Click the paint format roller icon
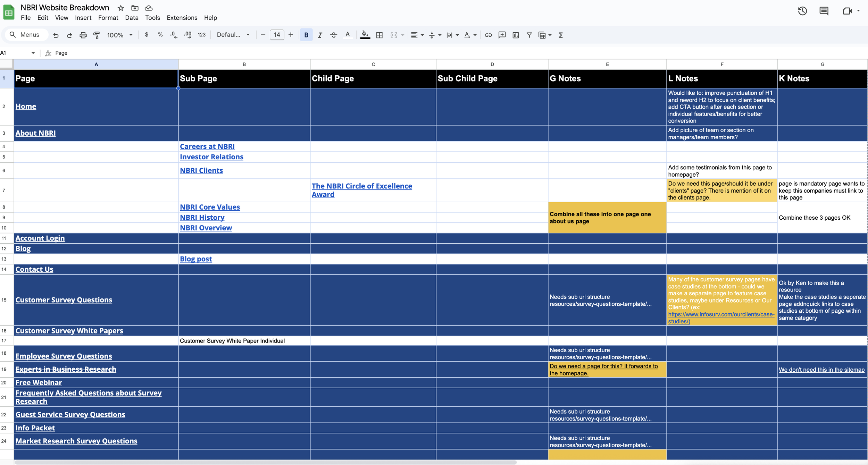Viewport: 868px width, 465px height. (x=97, y=35)
